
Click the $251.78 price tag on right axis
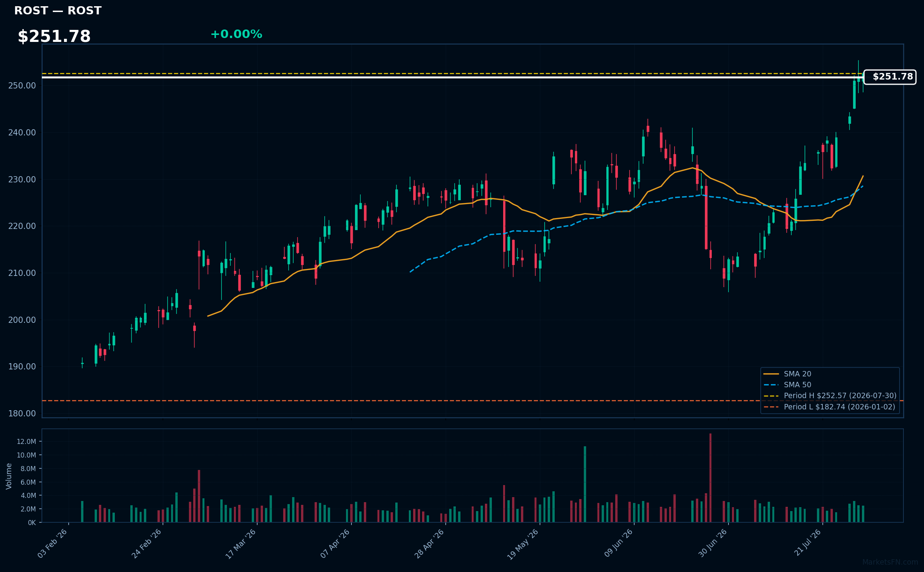tap(890, 77)
